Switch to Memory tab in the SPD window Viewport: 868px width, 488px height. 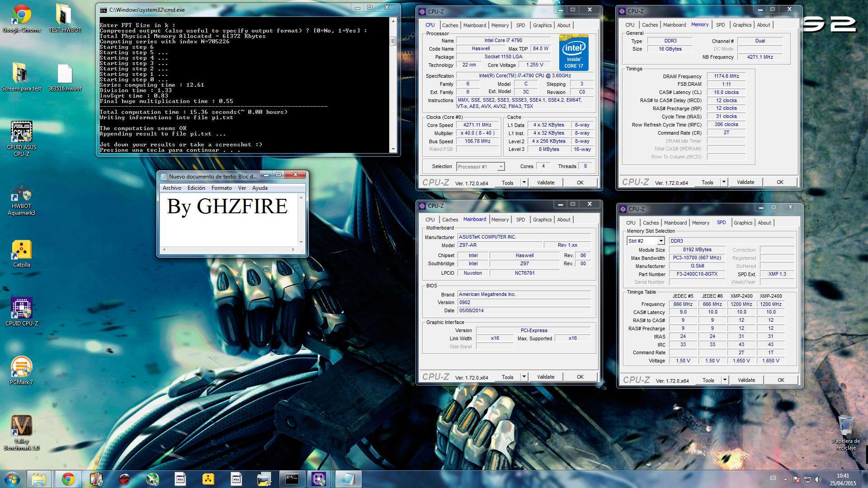(700, 223)
